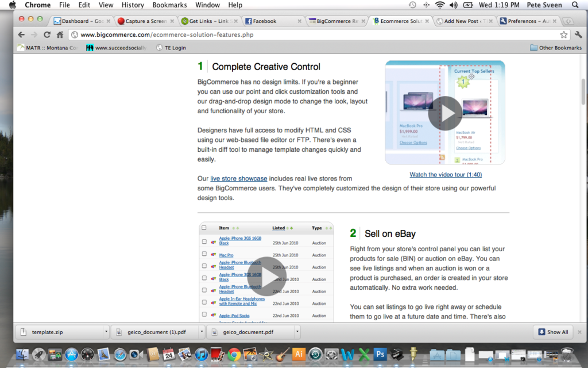Open the MATR :: Montana bookmark
The image size is (588, 368).
click(48, 48)
